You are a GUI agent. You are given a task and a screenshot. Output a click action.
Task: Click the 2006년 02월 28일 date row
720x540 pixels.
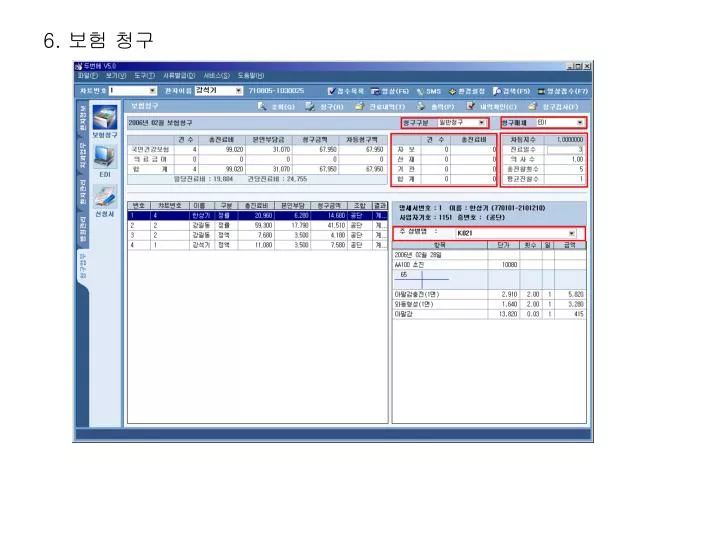[489, 255]
